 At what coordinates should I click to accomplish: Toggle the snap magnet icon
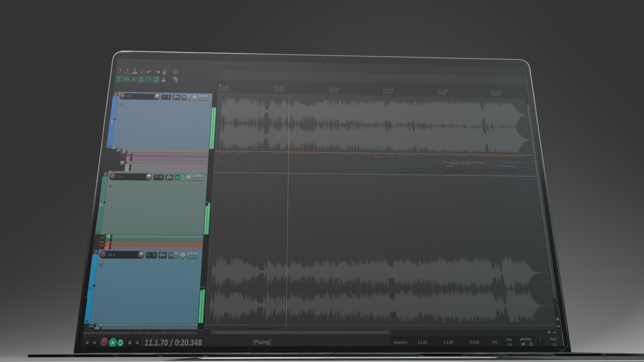(156, 80)
